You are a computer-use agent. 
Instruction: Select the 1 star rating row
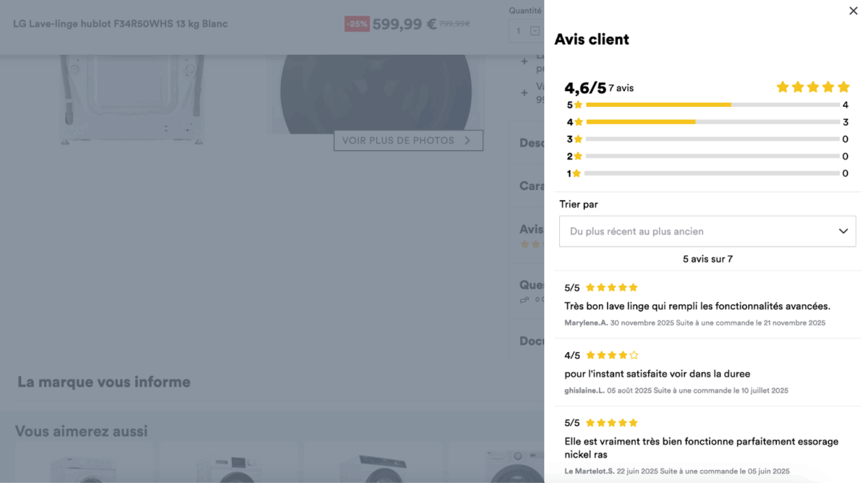click(x=707, y=174)
